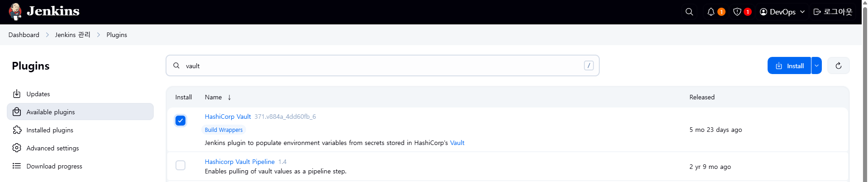Go to Jenkins 관리 breadcrumb
This screenshot has height=182, width=868.
tap(73, 35)
